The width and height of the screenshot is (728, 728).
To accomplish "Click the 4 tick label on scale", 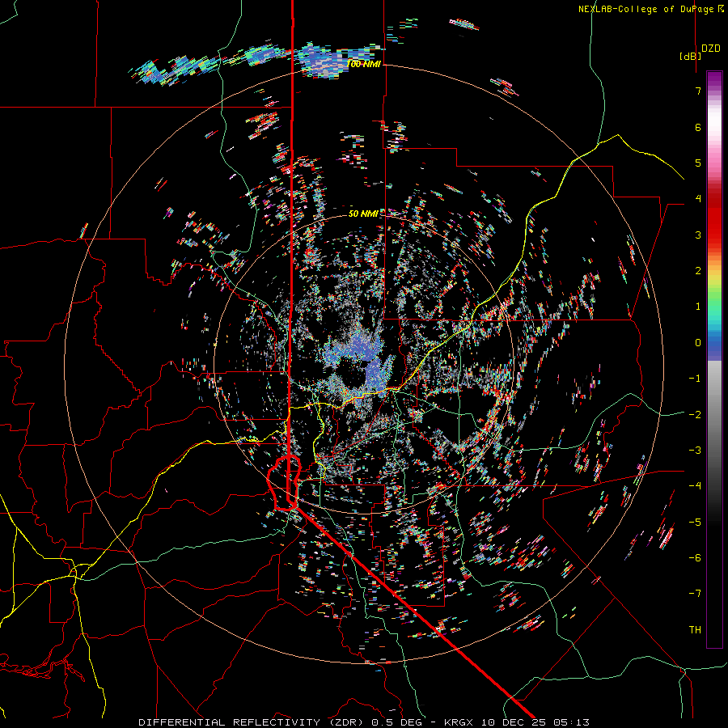I will tap(698, 199).
